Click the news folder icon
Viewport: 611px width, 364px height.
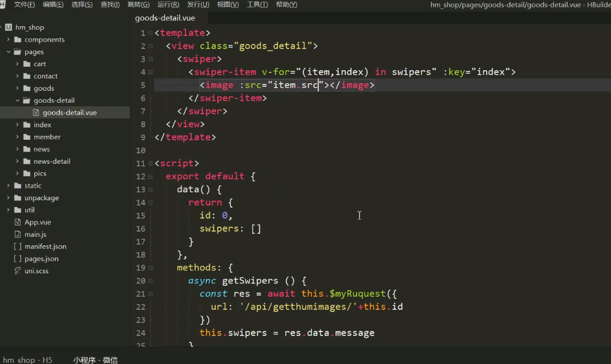coord(26,149)
